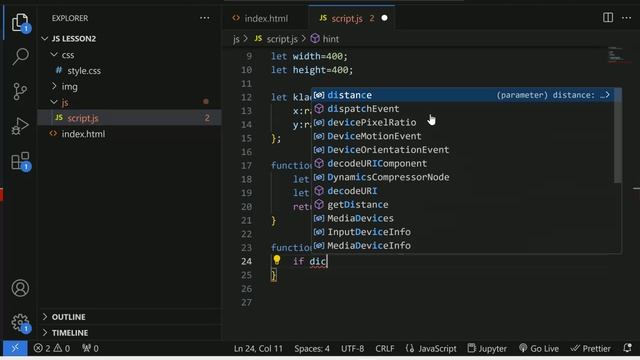Select the devicePixelRatio suggestion

coord(463,122)
